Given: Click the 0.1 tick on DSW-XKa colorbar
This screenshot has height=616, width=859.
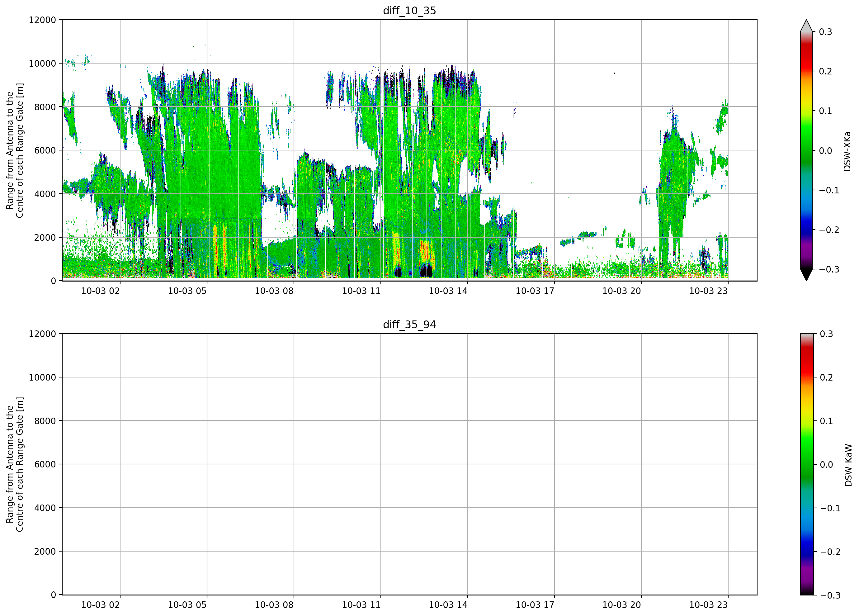Looking at the screenshot, I should click(825, 111).
